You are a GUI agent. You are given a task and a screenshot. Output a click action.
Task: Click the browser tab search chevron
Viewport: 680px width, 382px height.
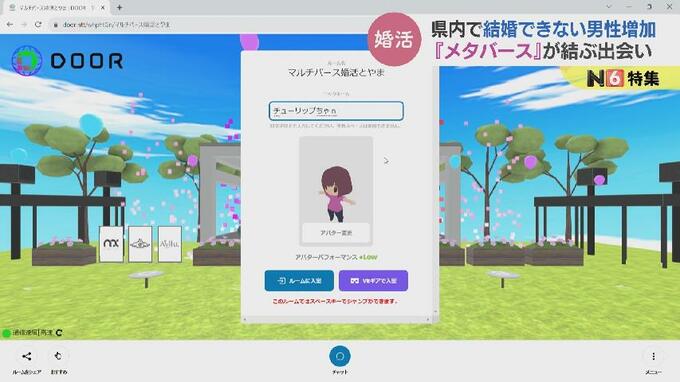[x=609, y=7]
